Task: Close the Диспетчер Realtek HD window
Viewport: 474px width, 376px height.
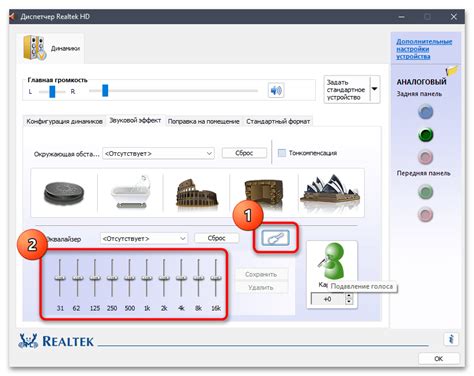Action: point(454,17)
